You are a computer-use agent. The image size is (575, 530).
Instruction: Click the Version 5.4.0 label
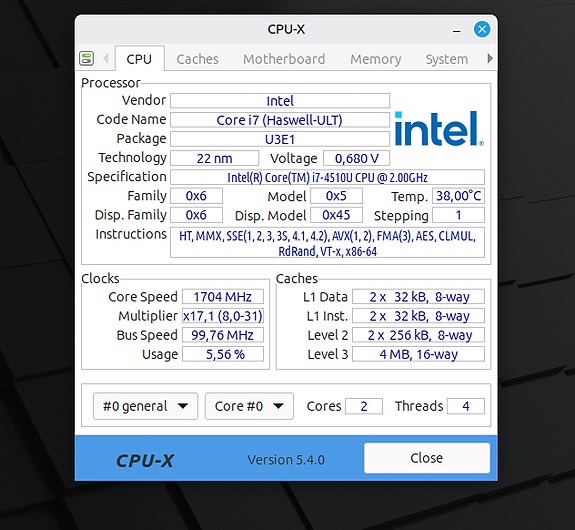pos(286,460)
